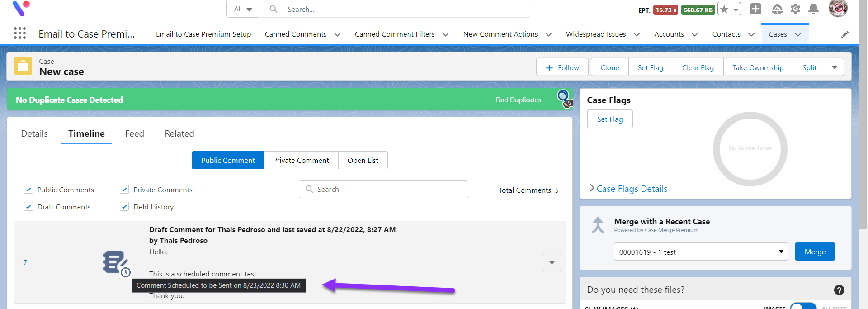Image resolution: width=868 pixels, height=309 pixels.
Task: Expand the Widespread Issues nav dropdown
Action: 637,34
